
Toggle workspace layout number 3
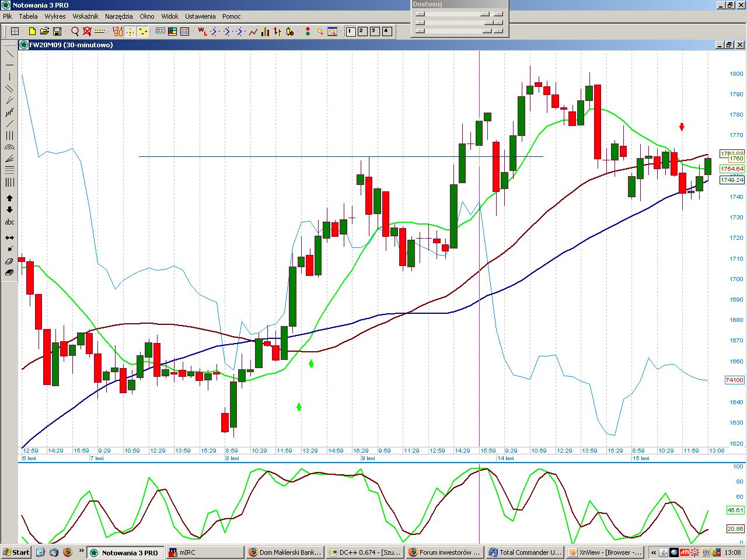coord(375,32)
